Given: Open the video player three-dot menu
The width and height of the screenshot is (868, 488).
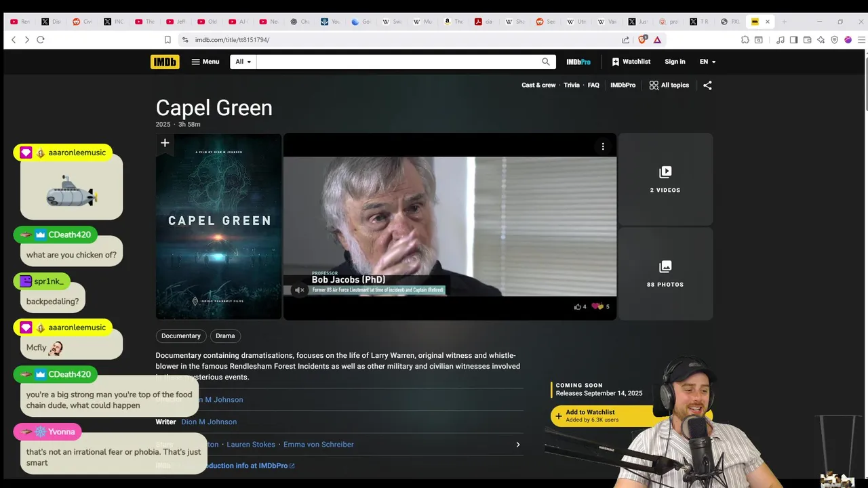Looking at the screenshot, I should [x=603, y=146].
